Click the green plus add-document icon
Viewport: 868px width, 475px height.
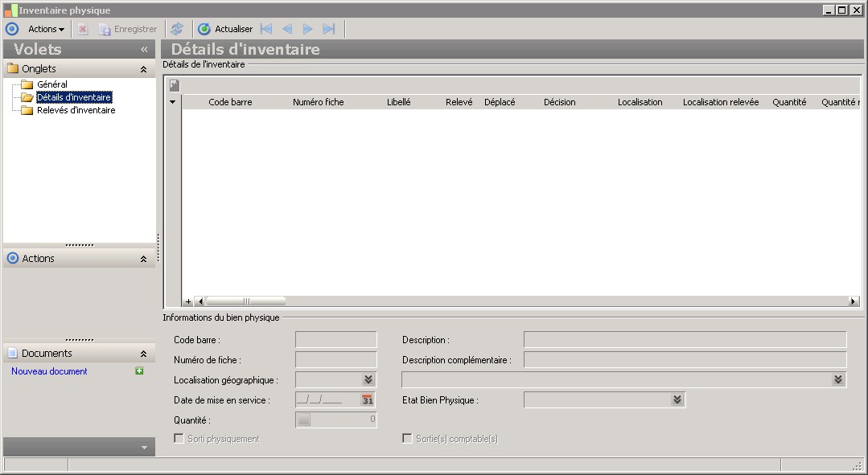[139, 371]
